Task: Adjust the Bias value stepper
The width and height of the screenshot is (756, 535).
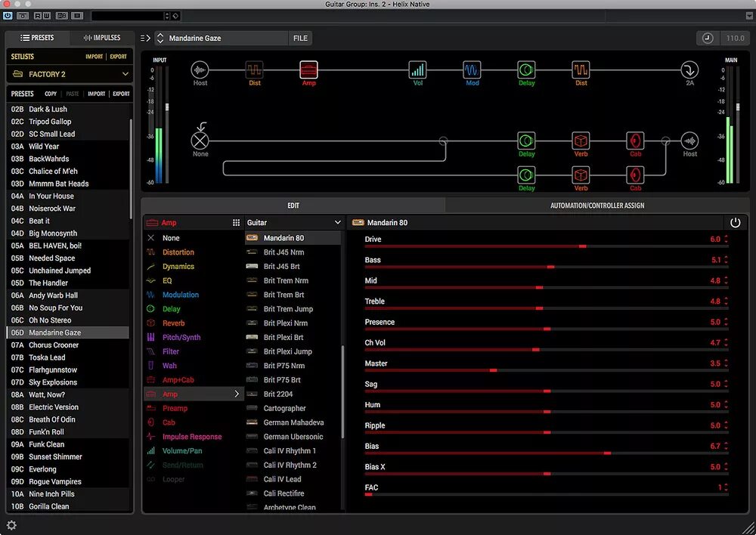Action: coord(726,447)
